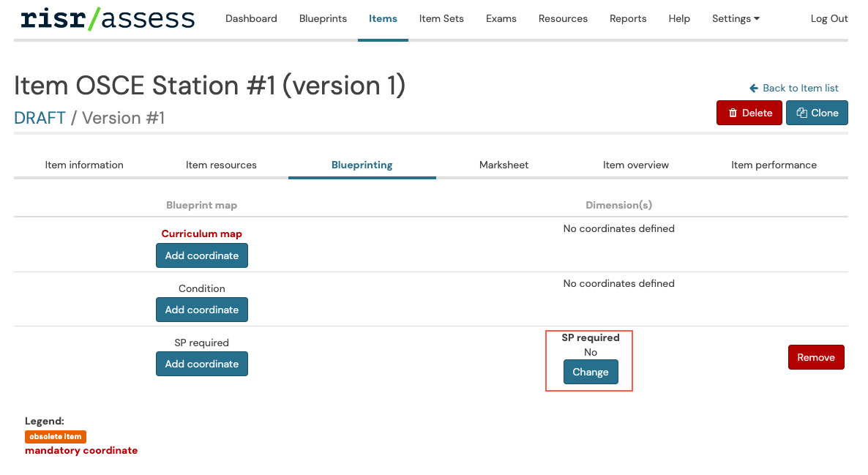Viewport: 868px width, 475px height.
Task: Open the Item performance tab
Action: click(x=774, y=165)
